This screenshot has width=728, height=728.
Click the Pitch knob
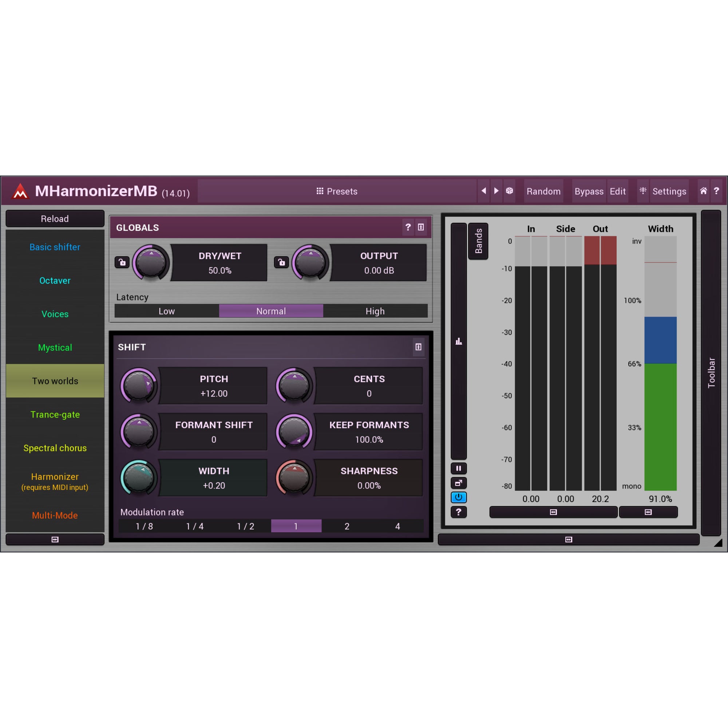pyautogui.click(x=139, y=386)
